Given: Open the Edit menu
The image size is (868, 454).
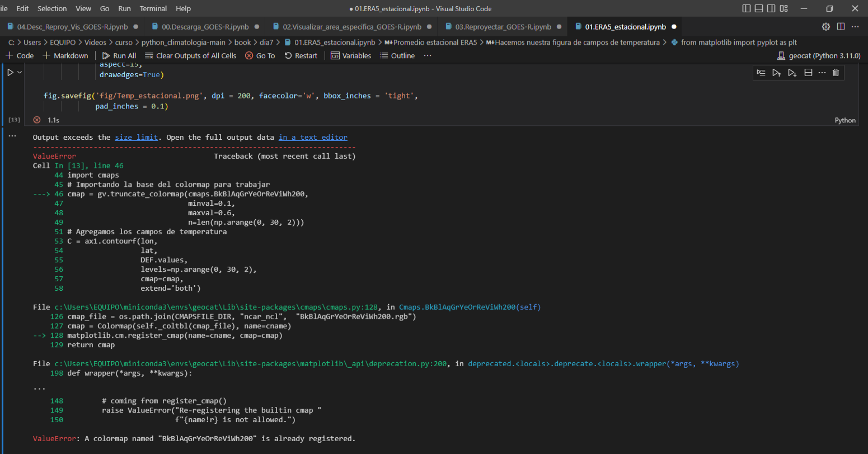Looking at the screenshot, I should (x=22, y=8).
